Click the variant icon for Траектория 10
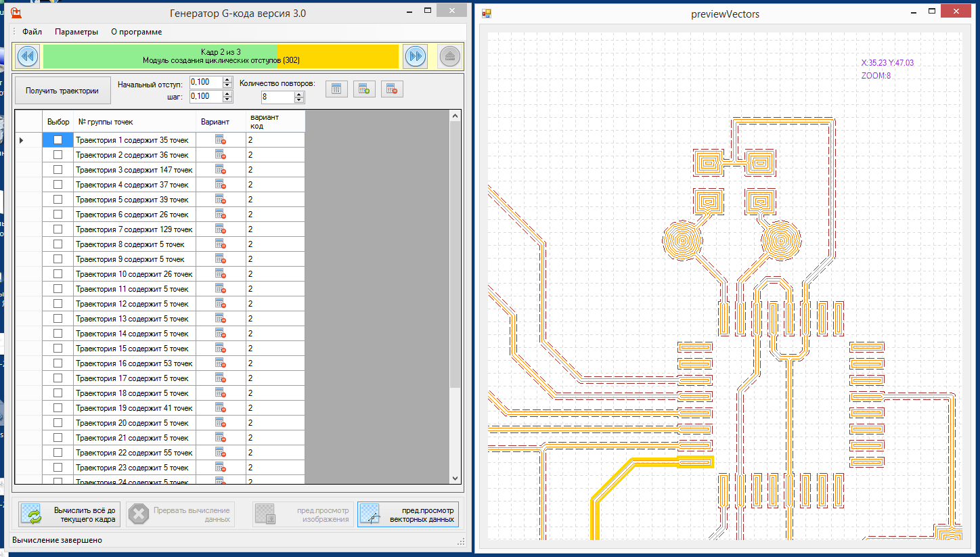980x557 pixels. pos(221,274)
